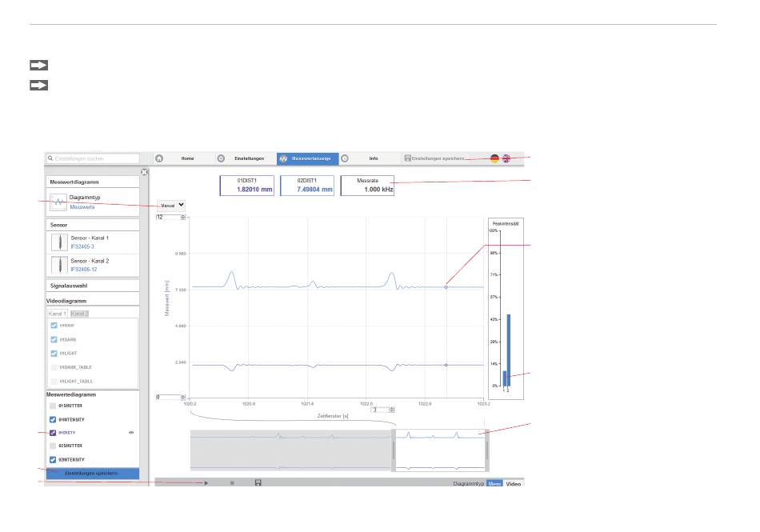760x532 pixels.
Task: Select the Video diagram type button
Action: click(x=514, y=483)
